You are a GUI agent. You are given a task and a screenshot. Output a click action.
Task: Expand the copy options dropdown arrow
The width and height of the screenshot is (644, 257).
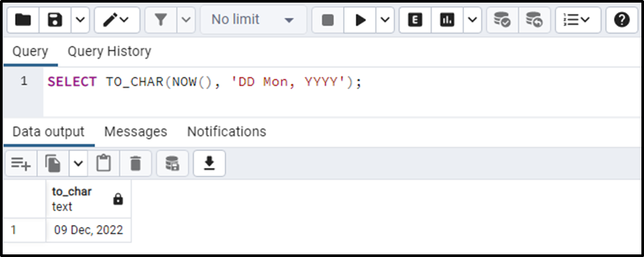point(78,163)
